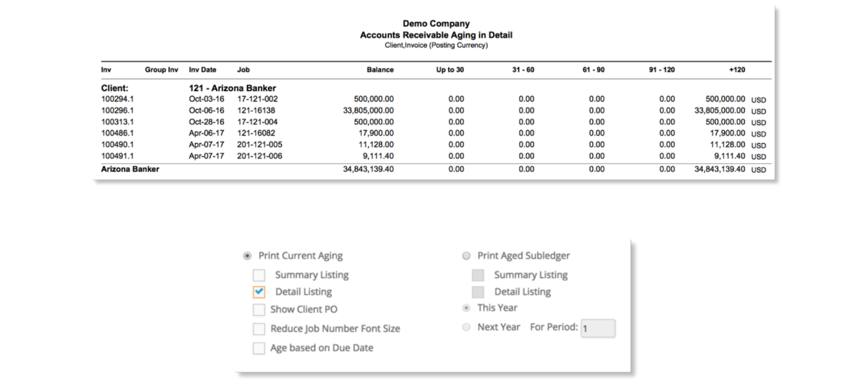Select Print Current Aging radio button

click(x=247, y=256)
